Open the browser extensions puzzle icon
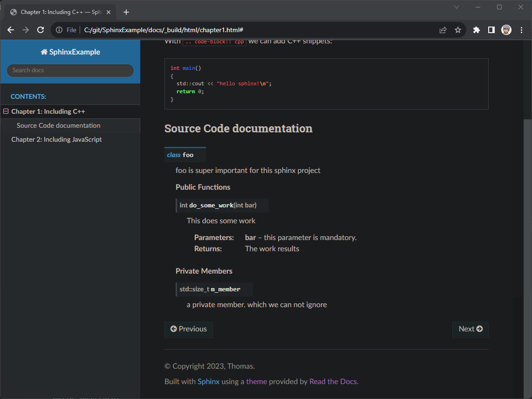Image resolution: width=532 pixels, height=399 pixels. coord(476,29)
